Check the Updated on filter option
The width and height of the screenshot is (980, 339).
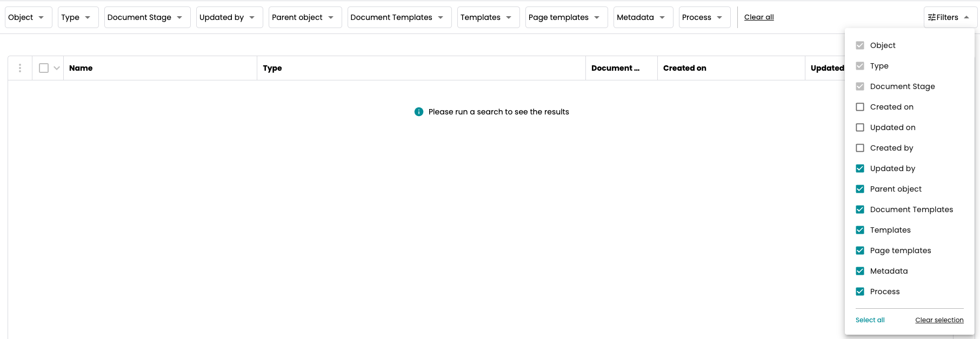click(860, 127)
